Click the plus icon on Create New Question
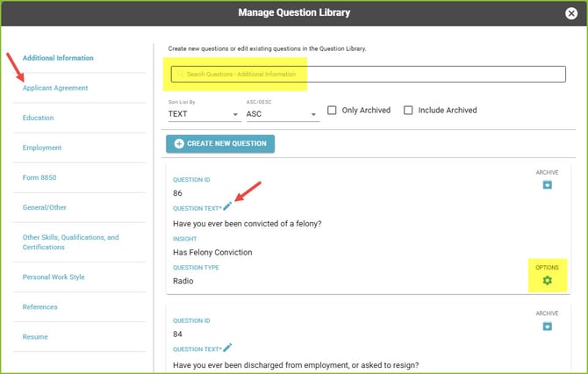The image size is (588, 374). (179, 143)
